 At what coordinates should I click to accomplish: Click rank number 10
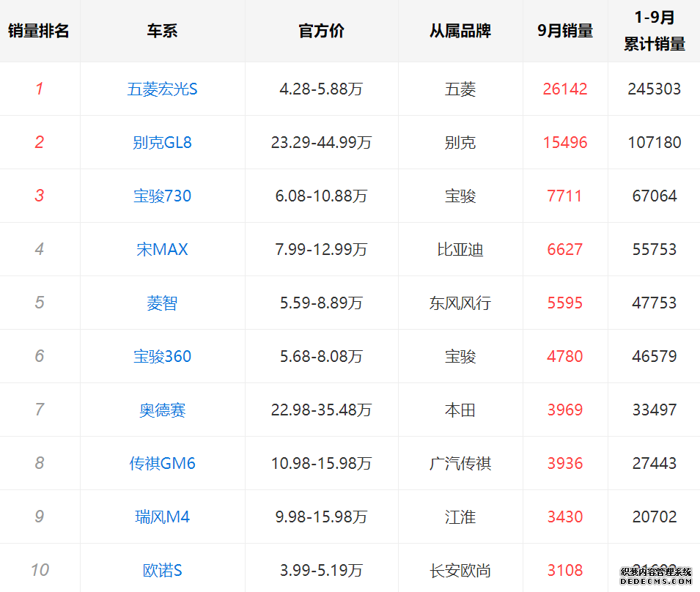tap(40, 570)
